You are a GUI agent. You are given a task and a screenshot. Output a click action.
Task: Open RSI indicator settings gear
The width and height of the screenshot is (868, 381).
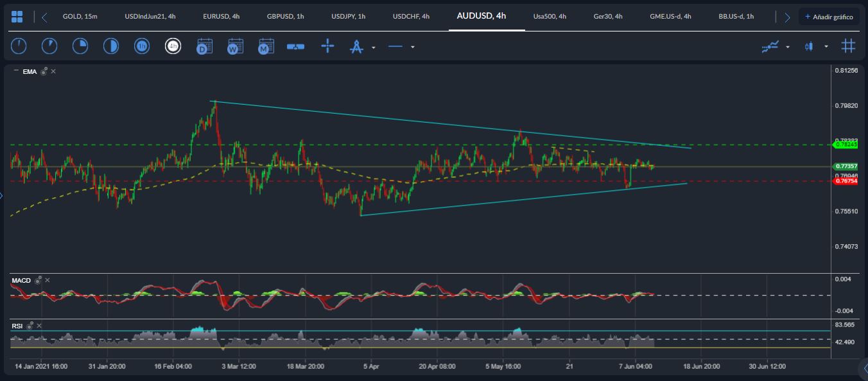(x=30, y=326)
